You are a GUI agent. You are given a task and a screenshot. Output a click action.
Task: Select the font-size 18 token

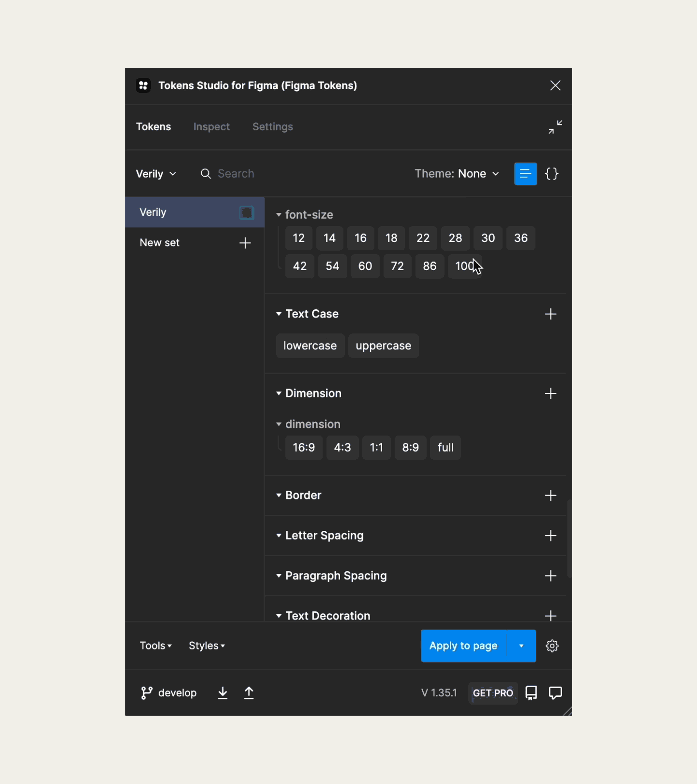coord(391,238)
